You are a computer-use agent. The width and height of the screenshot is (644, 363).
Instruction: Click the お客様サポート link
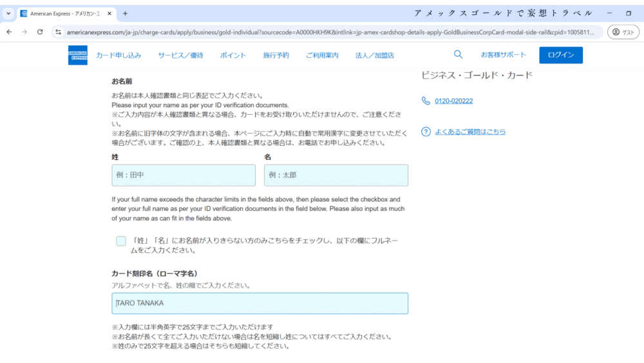pyautogui.click(x=504, y=55)
